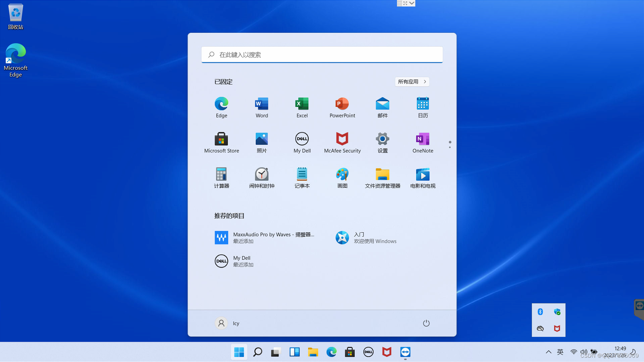The width and height of the screenshot is (644, 362).
Task: Open TeamViewer from the taskbar
Action: point(405,352)
